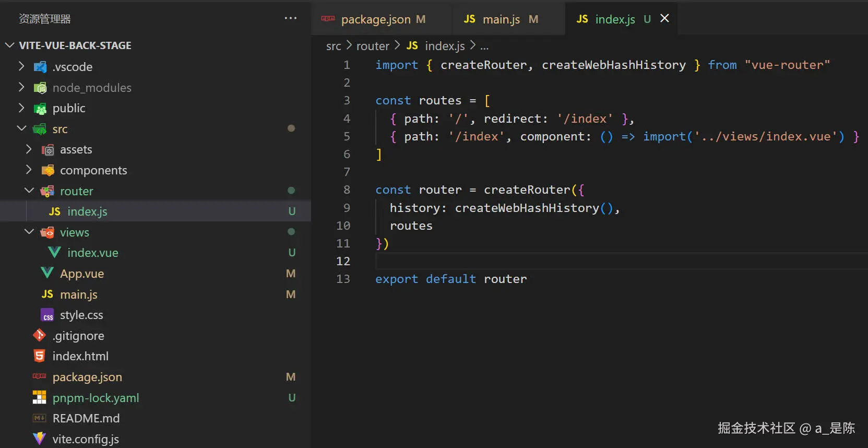Click the Vue icon of App.vue
This screenshot has width=868, height=448.
tap(47, 273)
